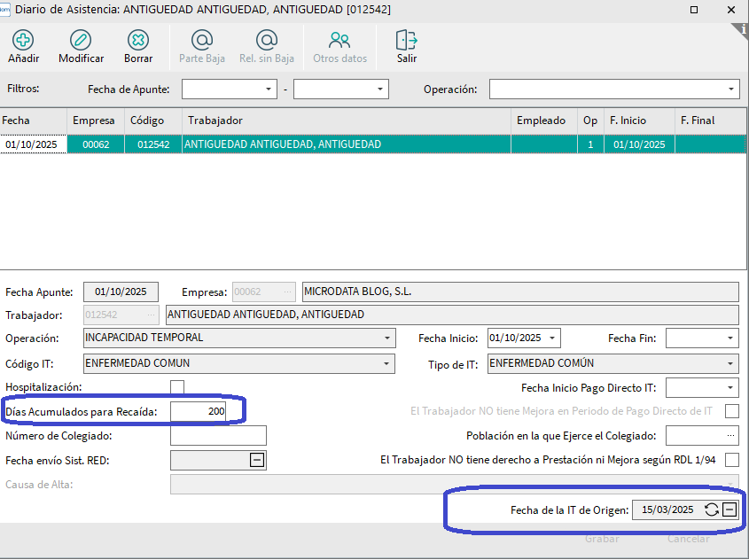Sort by the Trabajador column header
The width and height of the screenshot is (749, 560).
(346, 121)
